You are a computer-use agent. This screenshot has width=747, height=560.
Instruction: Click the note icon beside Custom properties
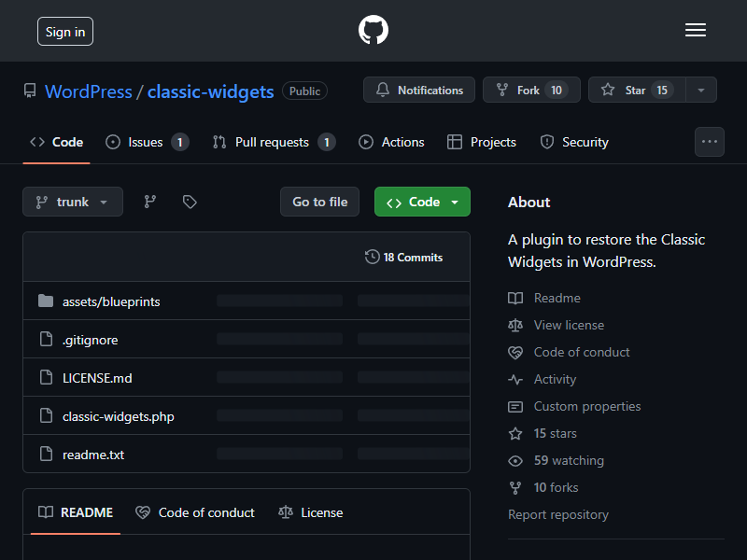click(x=515, y=407)
